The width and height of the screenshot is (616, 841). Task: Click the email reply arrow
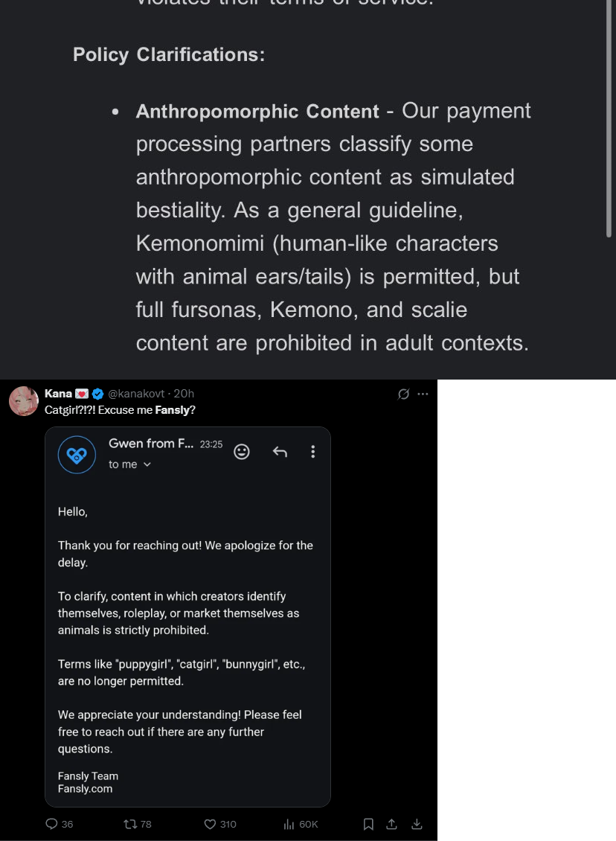point(280,453)
